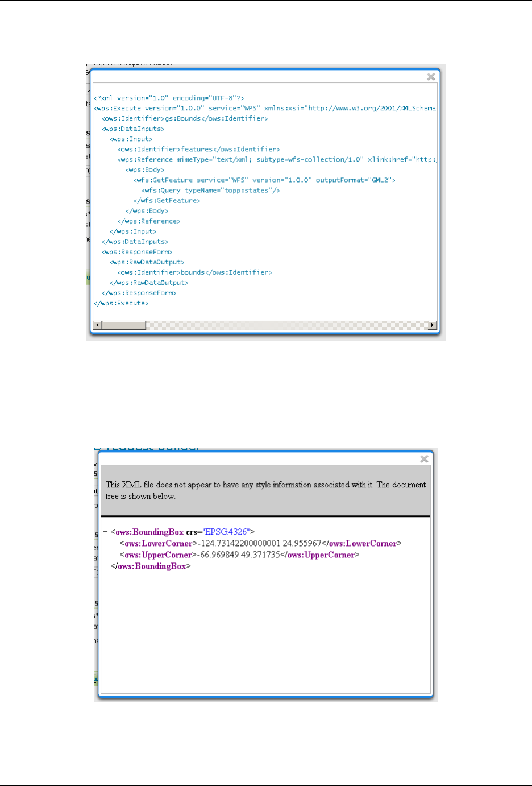Click the closing '</wfs:GetFeature>' line
The width and height of the screenshot is (532, 786).
(167, 200)
